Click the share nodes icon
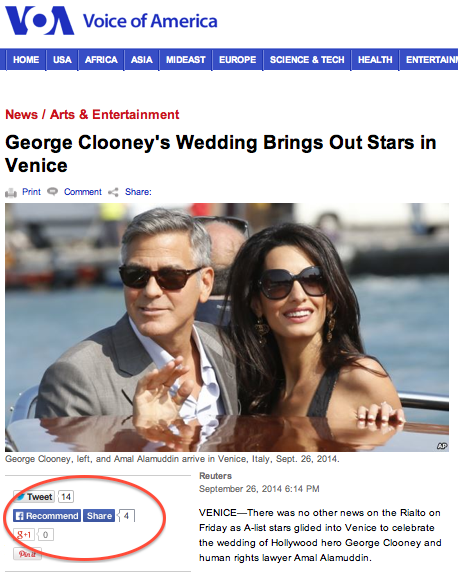 point(113,192)
